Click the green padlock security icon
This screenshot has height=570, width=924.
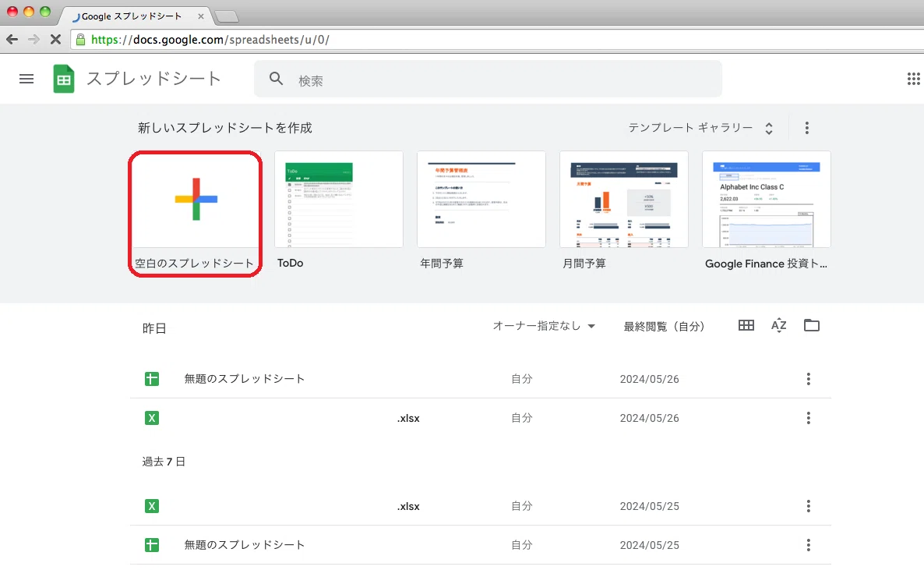tap(81, 40)
